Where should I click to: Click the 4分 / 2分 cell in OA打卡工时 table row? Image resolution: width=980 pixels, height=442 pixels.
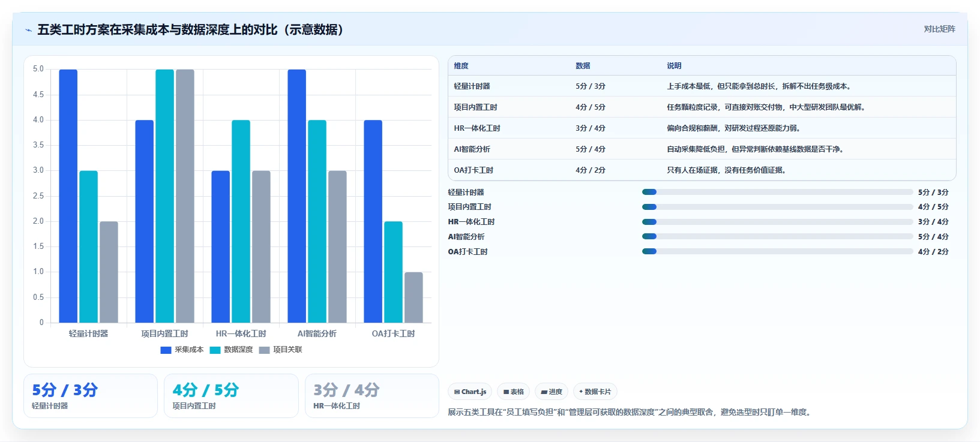[x=591, y=170]
